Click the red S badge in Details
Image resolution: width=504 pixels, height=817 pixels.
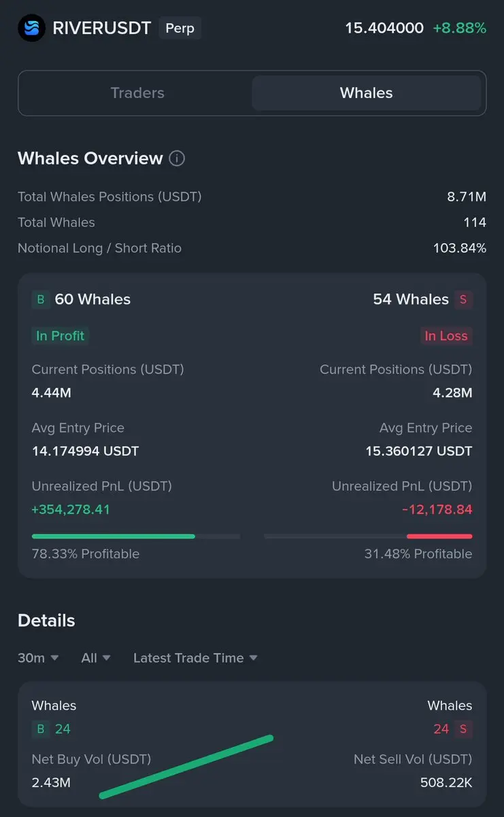(463, 729)
